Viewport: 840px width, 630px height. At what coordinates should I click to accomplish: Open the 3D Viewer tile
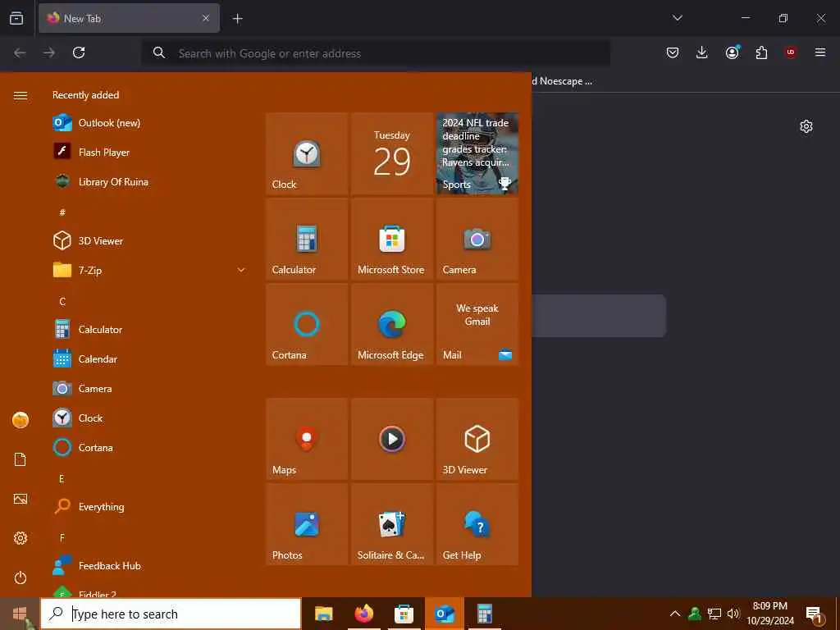click(477, 439)
